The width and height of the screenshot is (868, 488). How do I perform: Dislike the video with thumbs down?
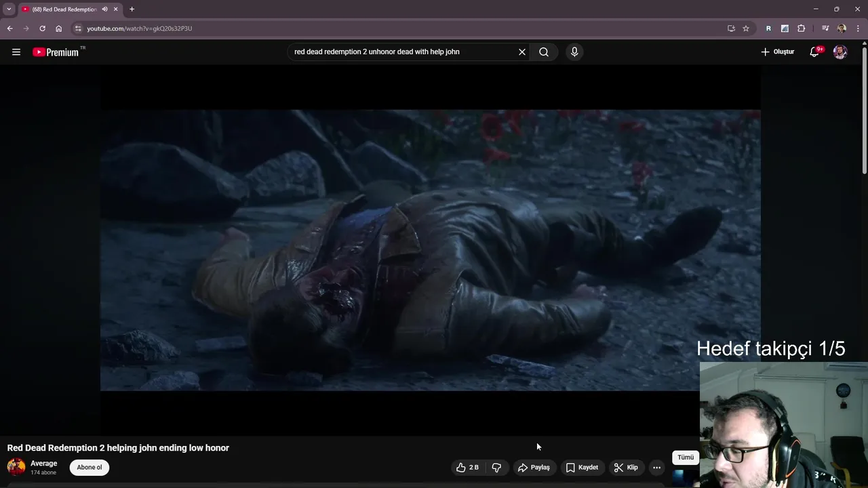[496, 467]
